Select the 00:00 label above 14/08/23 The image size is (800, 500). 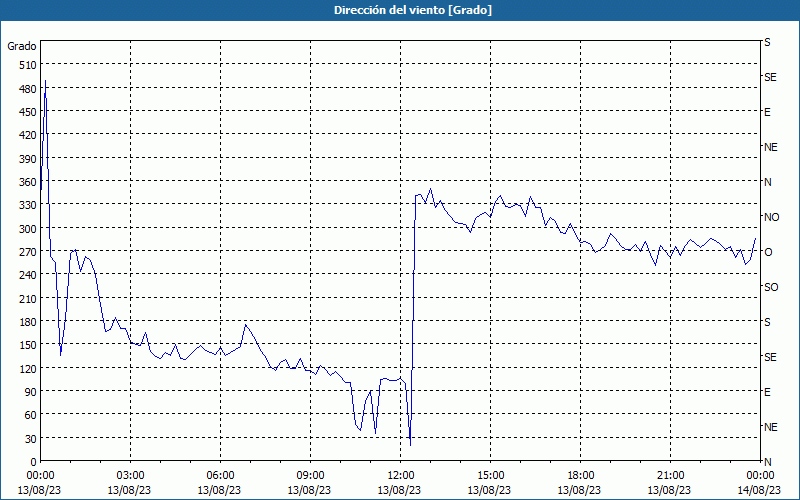coord(760,476)
